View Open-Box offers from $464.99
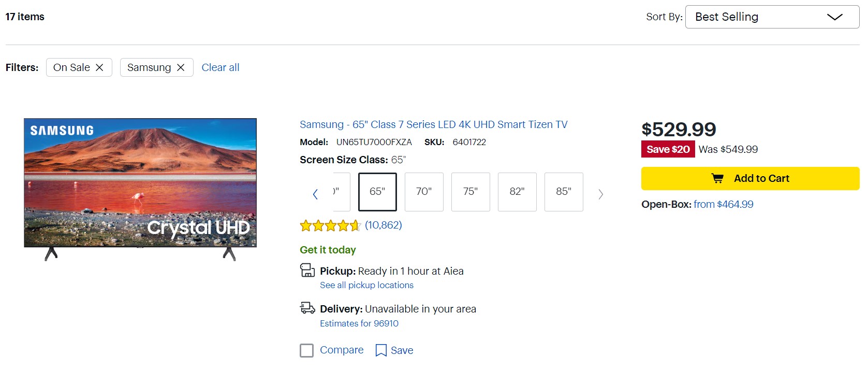This screenshot has height=384, width=868. click(x=723, y=204)
